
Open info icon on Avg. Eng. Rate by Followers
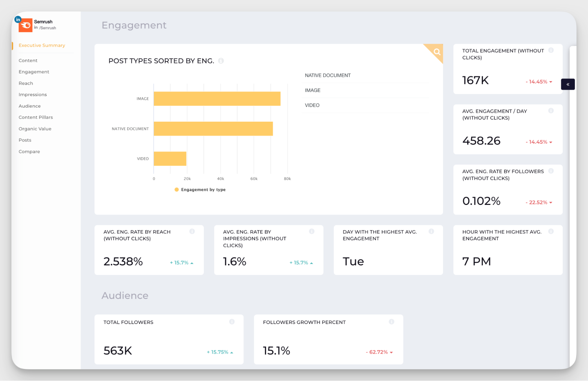[551, 171]
